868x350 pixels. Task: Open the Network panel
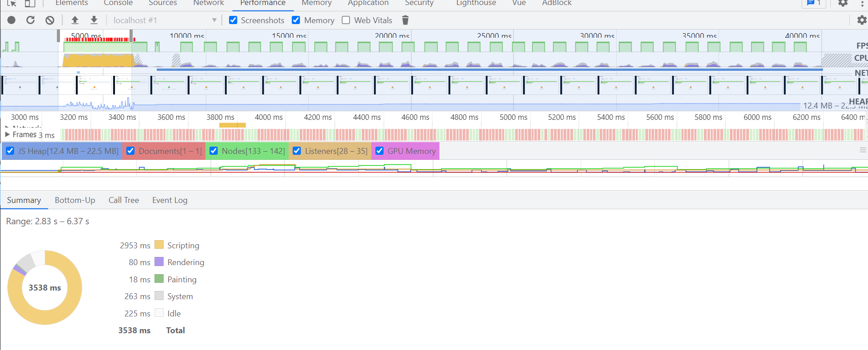pyautogui.click(x=209, y=3)
